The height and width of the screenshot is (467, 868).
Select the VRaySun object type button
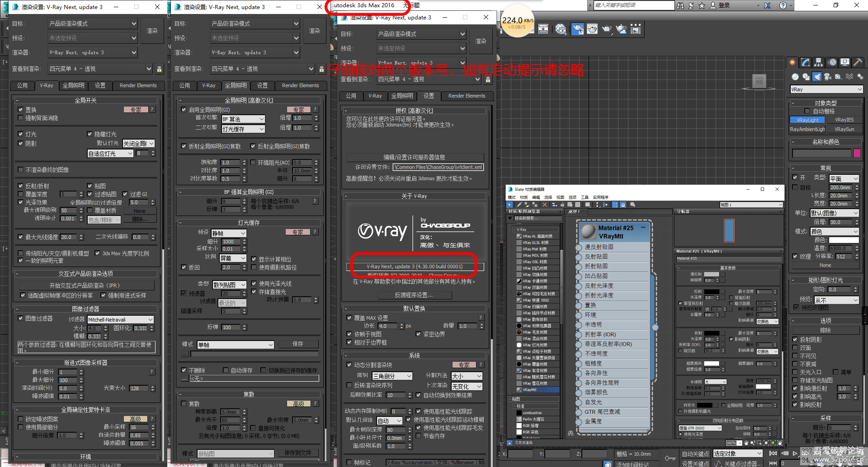coord(844,129)
